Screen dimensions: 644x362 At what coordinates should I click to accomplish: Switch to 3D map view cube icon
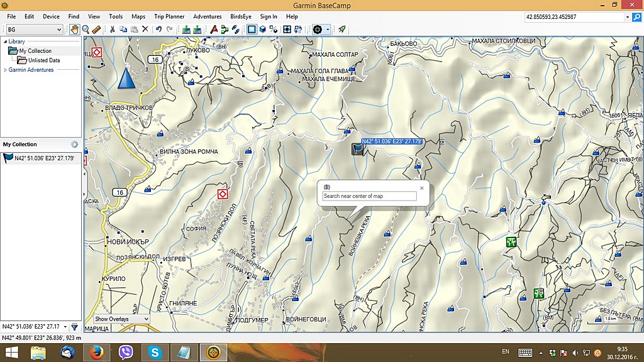(262, 29)
